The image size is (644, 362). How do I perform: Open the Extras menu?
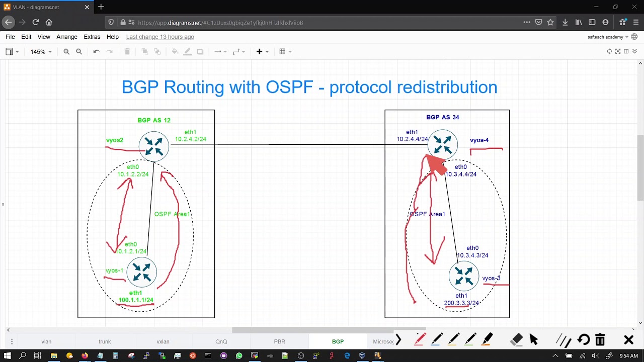(x=92, y=37)
